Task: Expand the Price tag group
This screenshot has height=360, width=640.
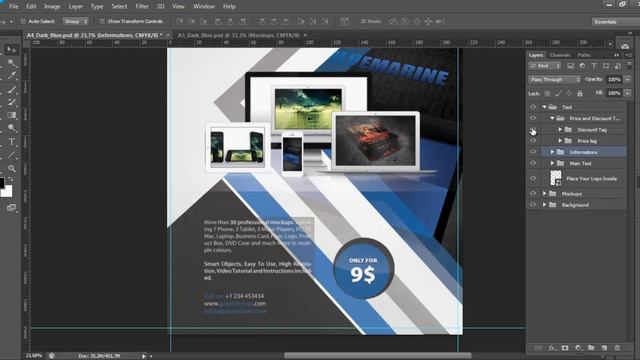Action: point(560,141)
